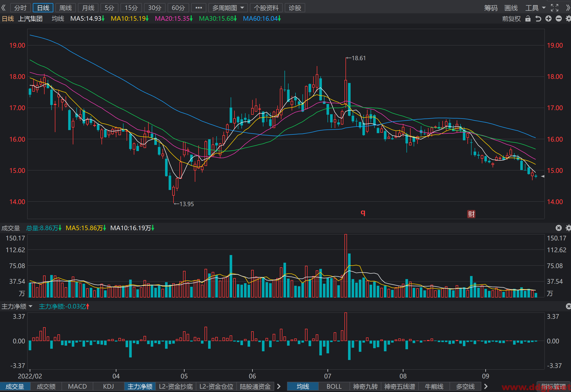Open 个股资料 stock info
This screenshot has height=392, width=571.
pos(266,8)
